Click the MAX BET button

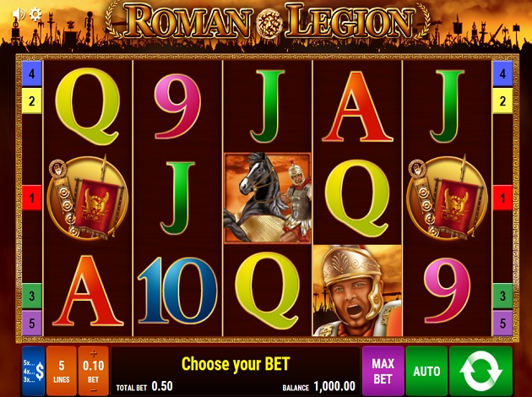383,371
